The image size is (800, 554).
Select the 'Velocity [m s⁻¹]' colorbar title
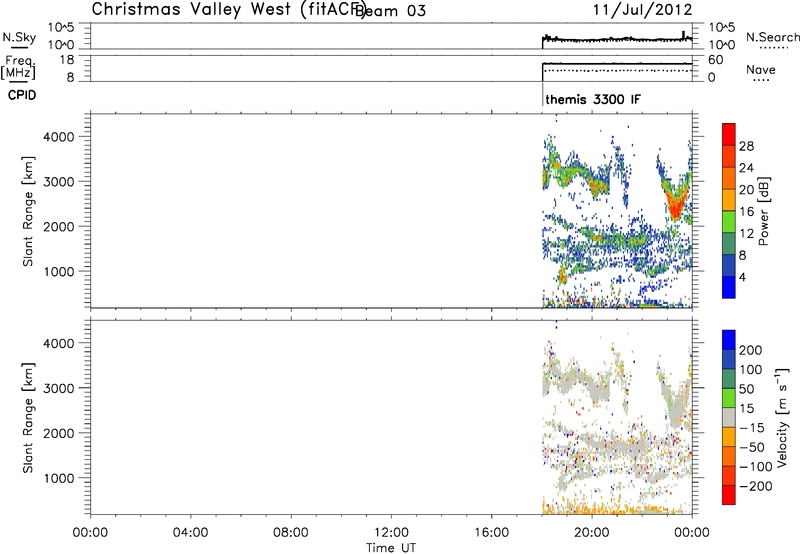tap(782, 417)
